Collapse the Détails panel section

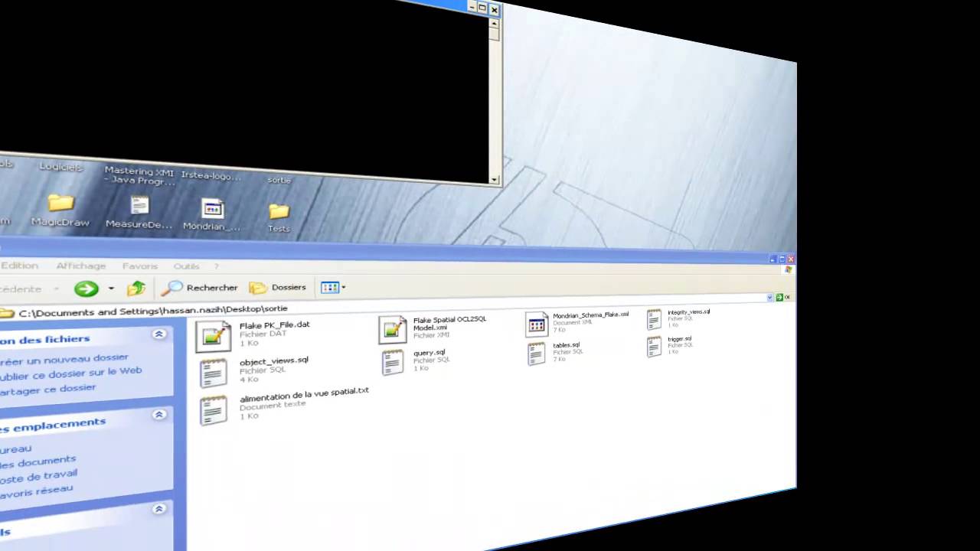tap(159, 509)
